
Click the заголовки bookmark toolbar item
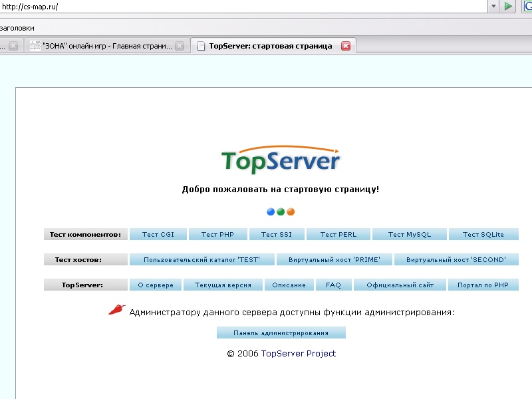[17, 28]
